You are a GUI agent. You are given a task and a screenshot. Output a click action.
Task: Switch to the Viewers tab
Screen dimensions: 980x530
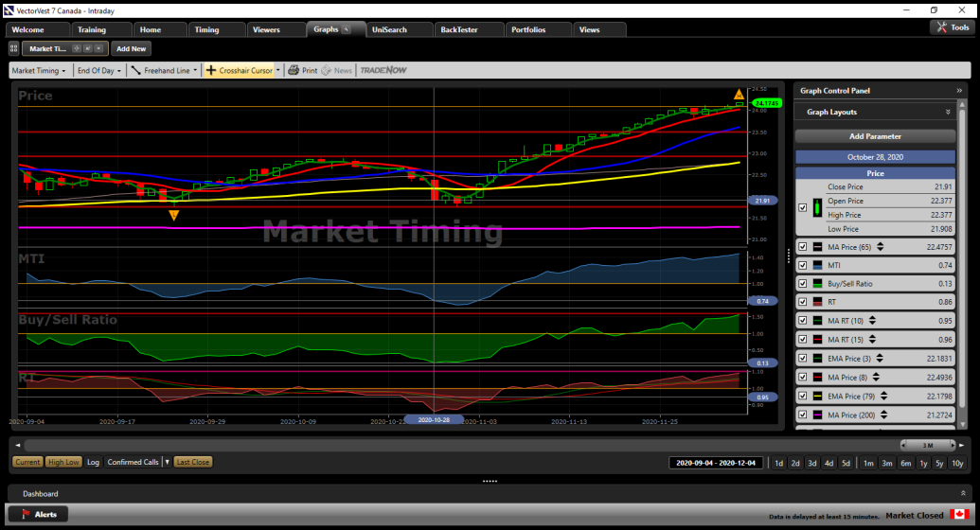pos(275,29)
